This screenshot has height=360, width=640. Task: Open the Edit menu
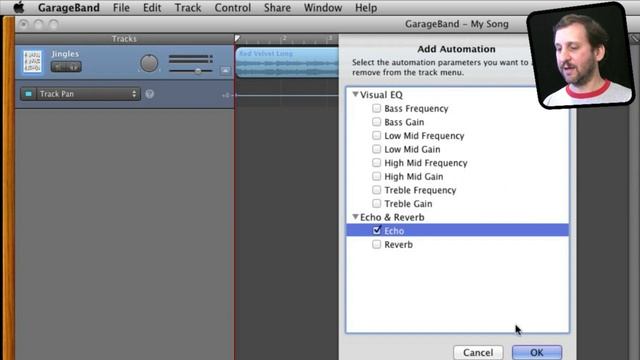(x=152, y=8)
